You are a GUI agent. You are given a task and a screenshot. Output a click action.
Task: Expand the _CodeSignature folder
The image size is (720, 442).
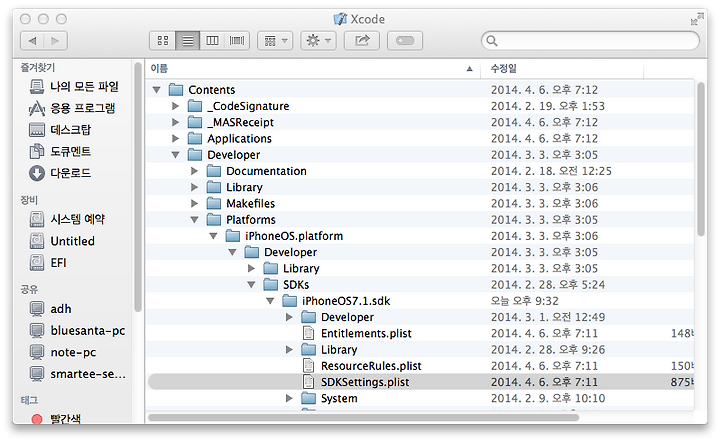coord(175,106)
